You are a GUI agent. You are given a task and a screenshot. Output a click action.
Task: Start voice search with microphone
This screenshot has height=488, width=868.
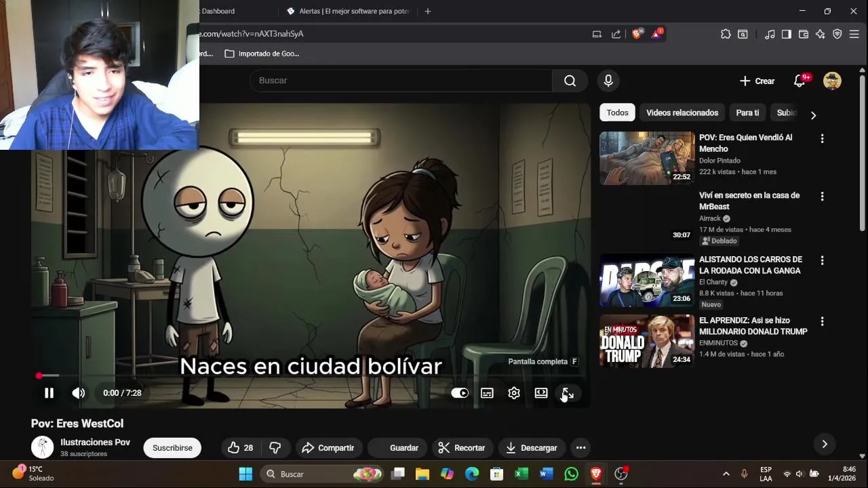(x=608, y=81)
